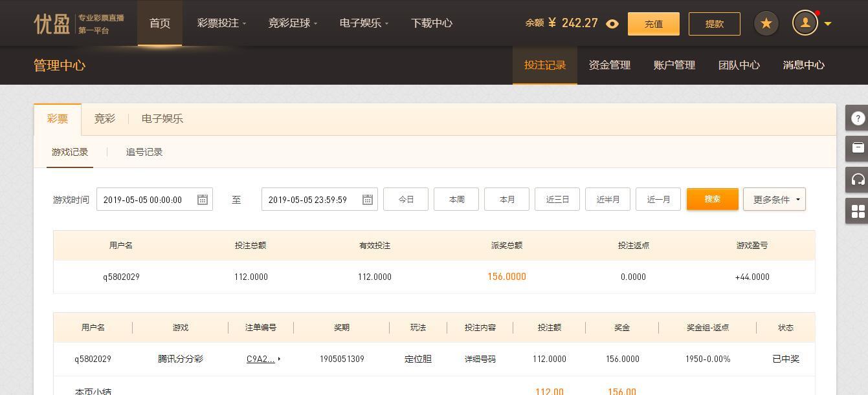The image size is (868, 395).
Task: Click issue number 1905051309
Action: pyautogui.click(x=342, y=359)
